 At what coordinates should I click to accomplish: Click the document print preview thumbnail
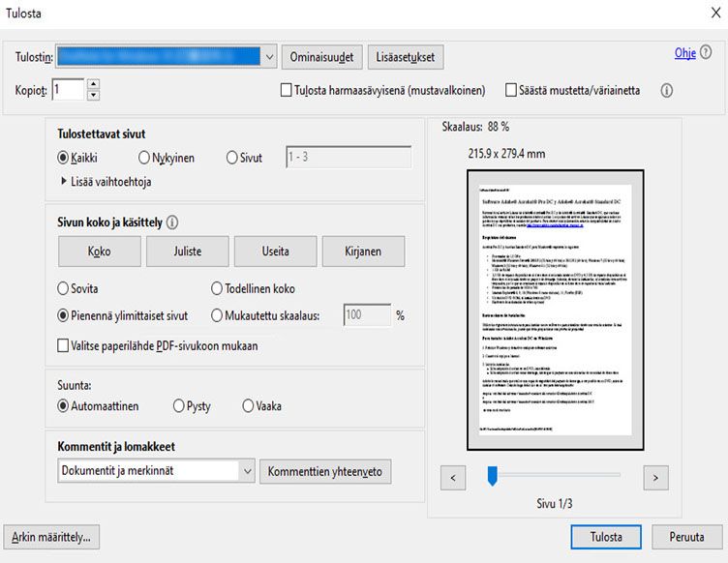pyautogui.click(x=556, y=310)
